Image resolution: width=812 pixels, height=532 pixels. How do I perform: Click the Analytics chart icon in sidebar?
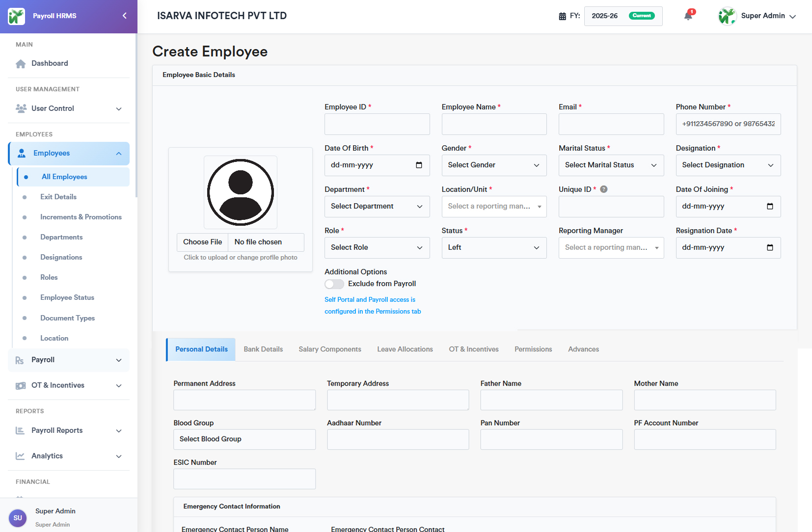[x=20, y=456]
